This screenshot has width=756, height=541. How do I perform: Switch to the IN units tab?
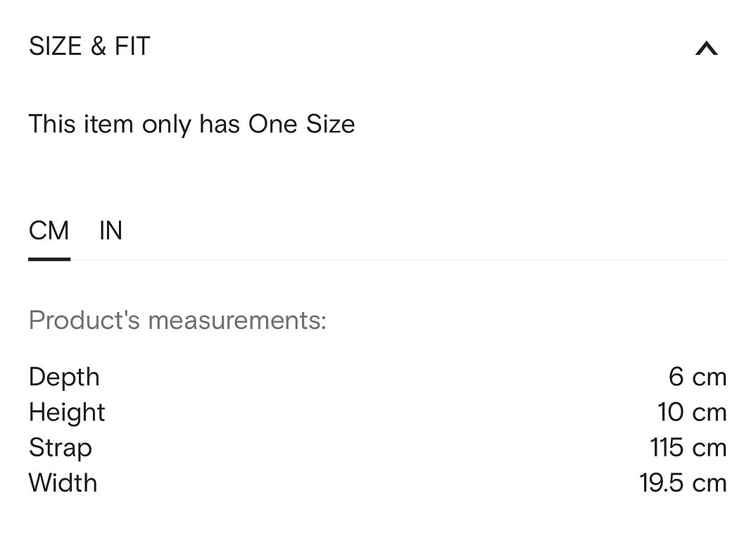point(111,230)
